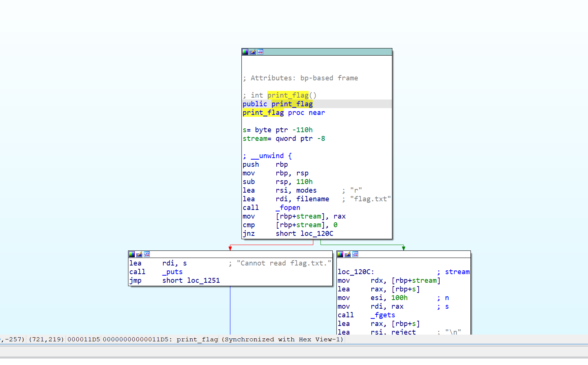This screenshot has height=365, width=588.
Task: Group the print_flag node via its group icon
Action: point(261,52)
